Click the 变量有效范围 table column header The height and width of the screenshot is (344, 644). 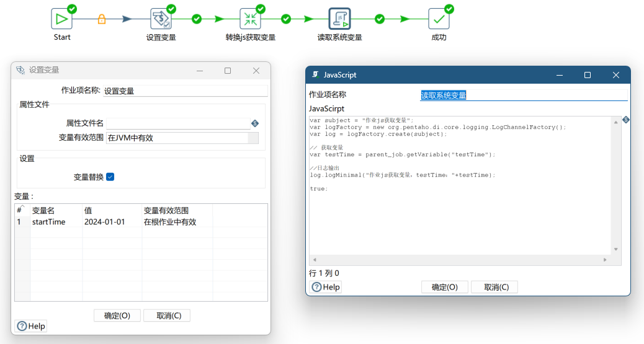click(177, 210)
